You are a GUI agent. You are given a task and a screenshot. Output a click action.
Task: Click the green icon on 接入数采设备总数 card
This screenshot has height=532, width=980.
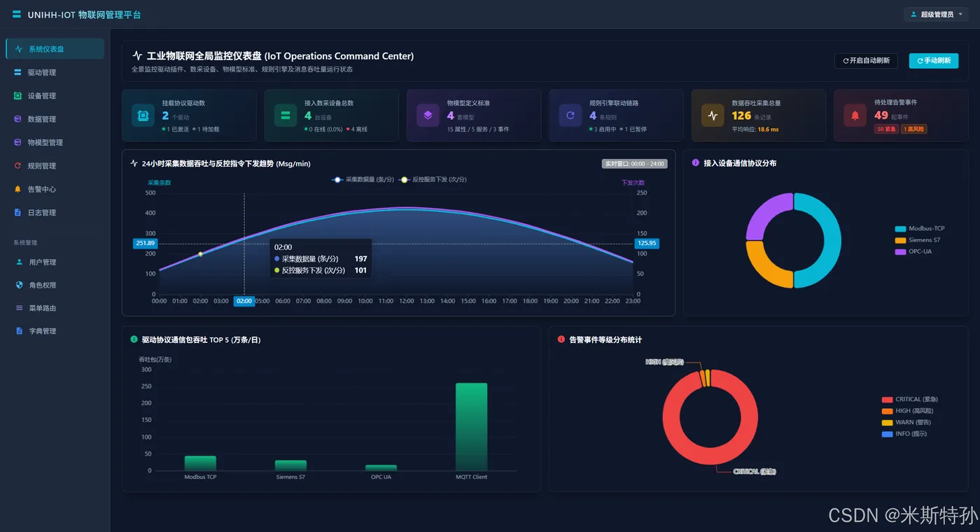(x=286, y=115)
